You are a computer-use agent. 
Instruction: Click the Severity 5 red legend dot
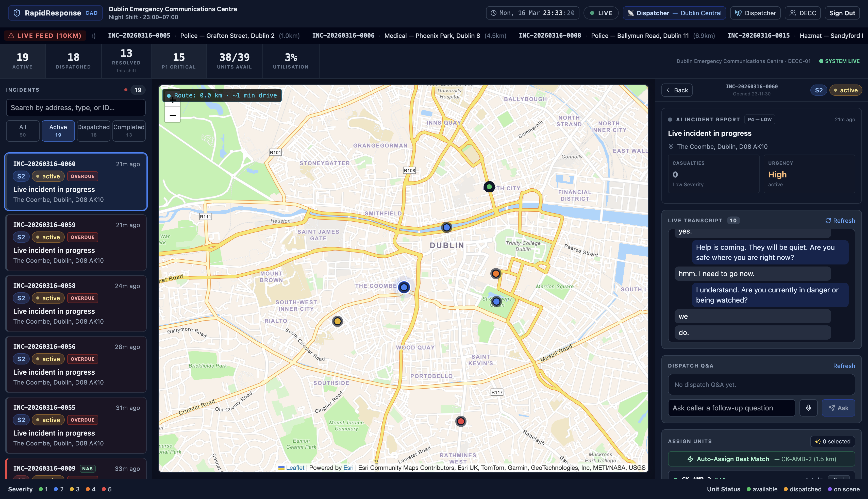point(104,489)
